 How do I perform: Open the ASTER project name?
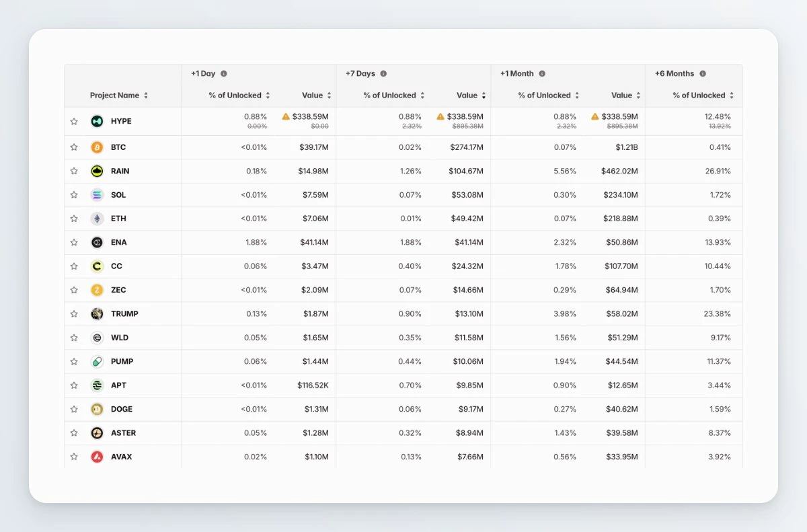pyautogui.click(x=124, y=433)
